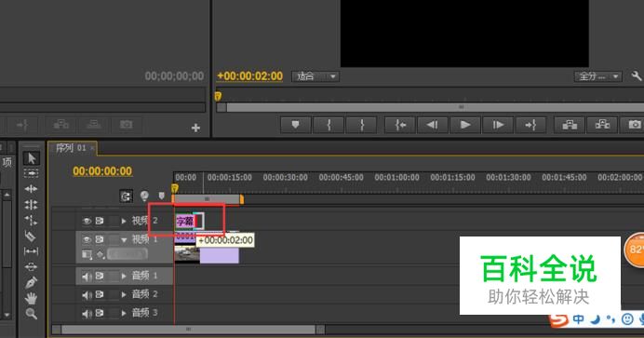Select the purple clip on 视频 1
The width and height of the screenshot is (644, 338).
pyautogui.click(x=220, y=254)
